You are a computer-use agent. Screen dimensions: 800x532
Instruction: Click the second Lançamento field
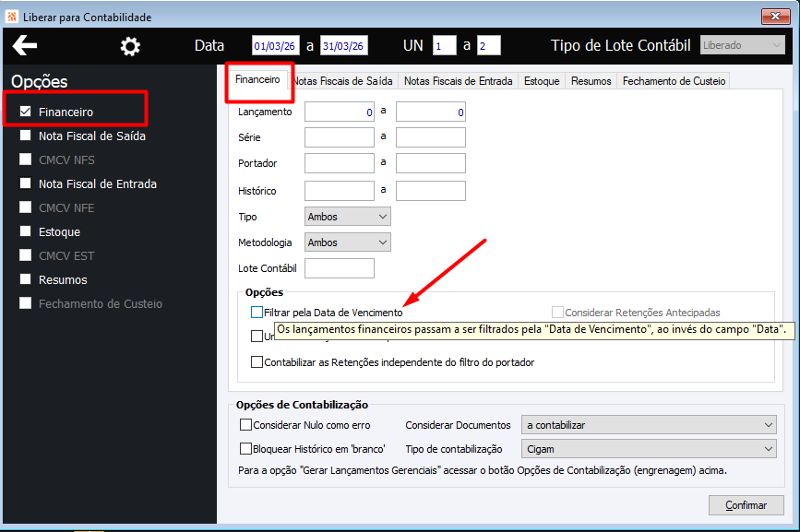point(431,112)
